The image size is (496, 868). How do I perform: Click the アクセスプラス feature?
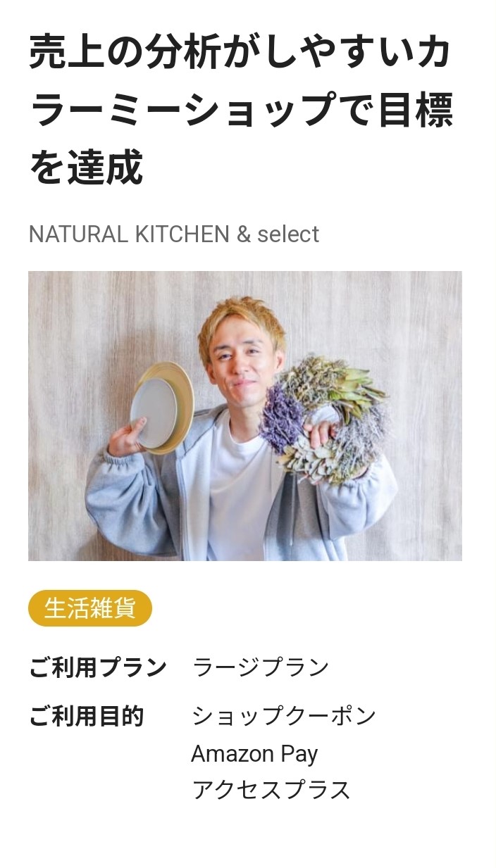(271, 790)
